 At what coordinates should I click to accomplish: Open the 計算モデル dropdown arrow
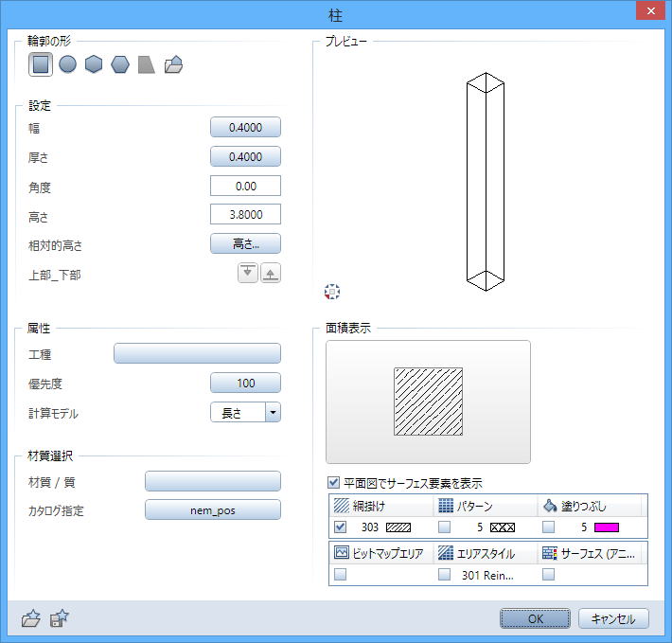click(273, 412)
